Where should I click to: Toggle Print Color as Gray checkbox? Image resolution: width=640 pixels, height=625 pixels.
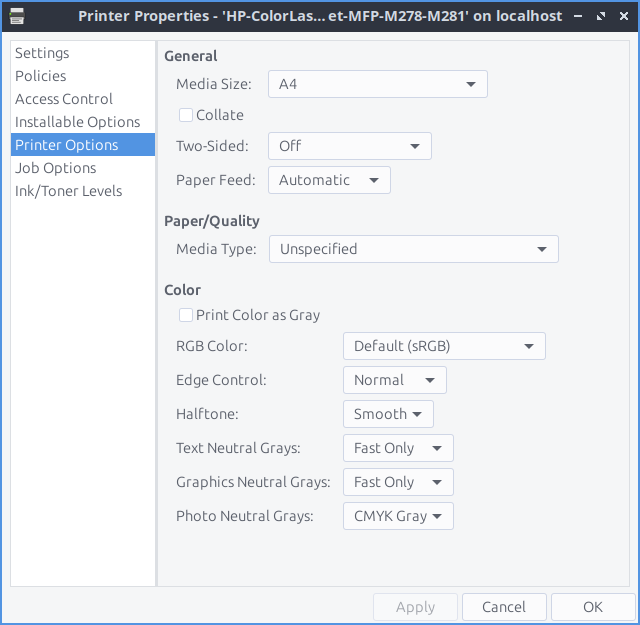pos(186,315)
